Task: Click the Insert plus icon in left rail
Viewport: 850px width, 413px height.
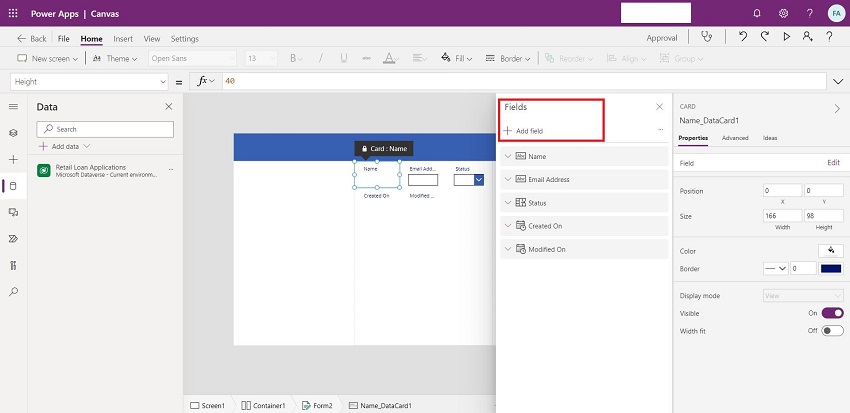Action: coord(14,159)
